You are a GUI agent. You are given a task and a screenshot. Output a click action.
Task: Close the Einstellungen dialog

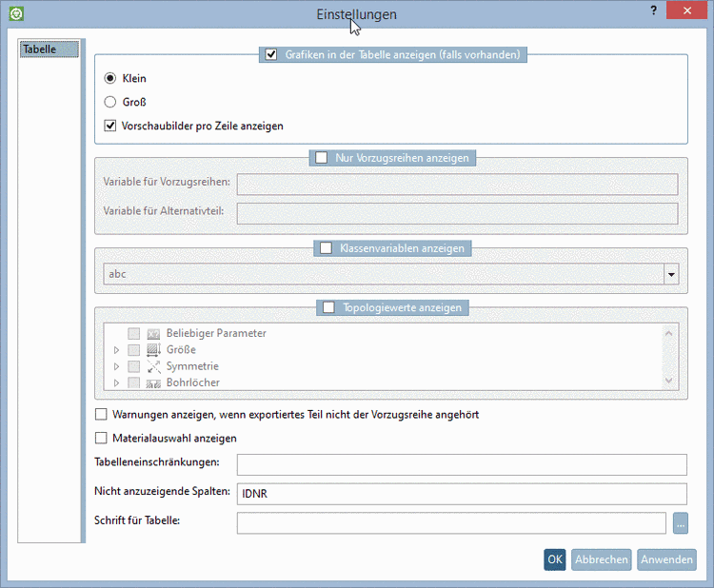(686, 10)
